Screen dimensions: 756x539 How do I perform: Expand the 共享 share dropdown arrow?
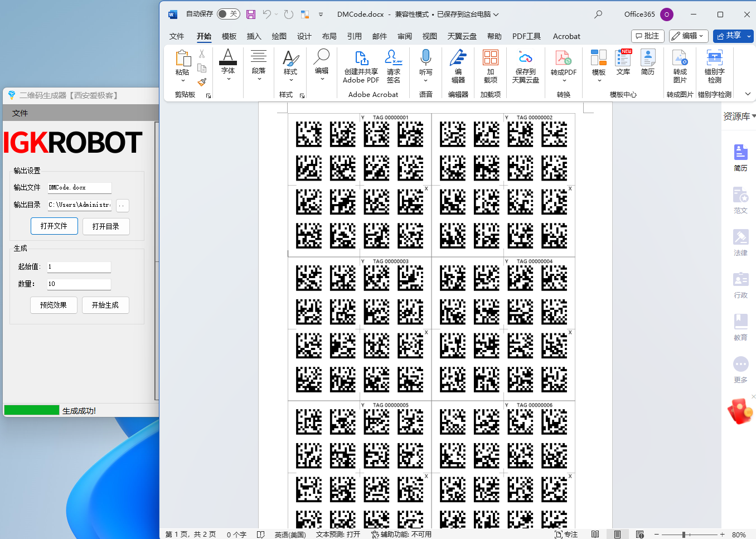click(x=749, y=36)
